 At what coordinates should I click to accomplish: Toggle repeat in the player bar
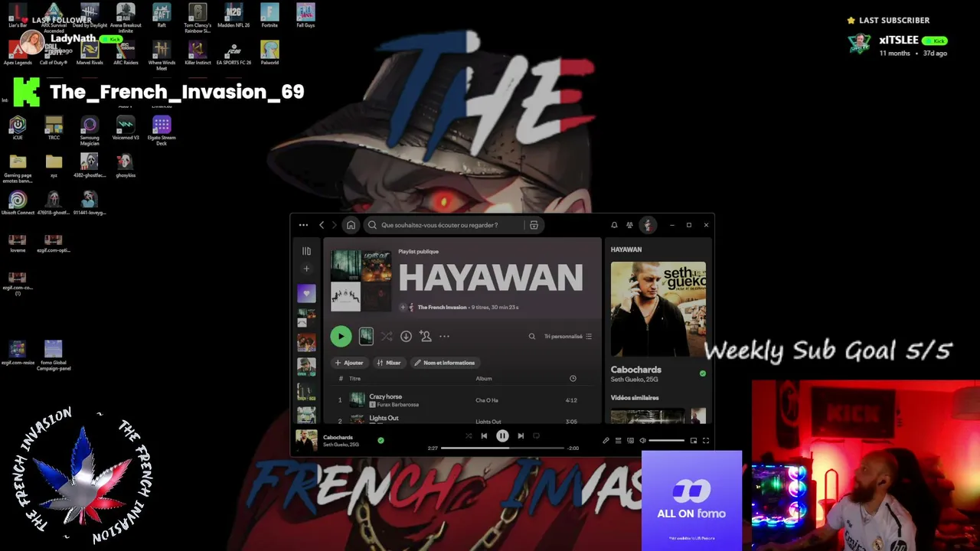point(536,436)
